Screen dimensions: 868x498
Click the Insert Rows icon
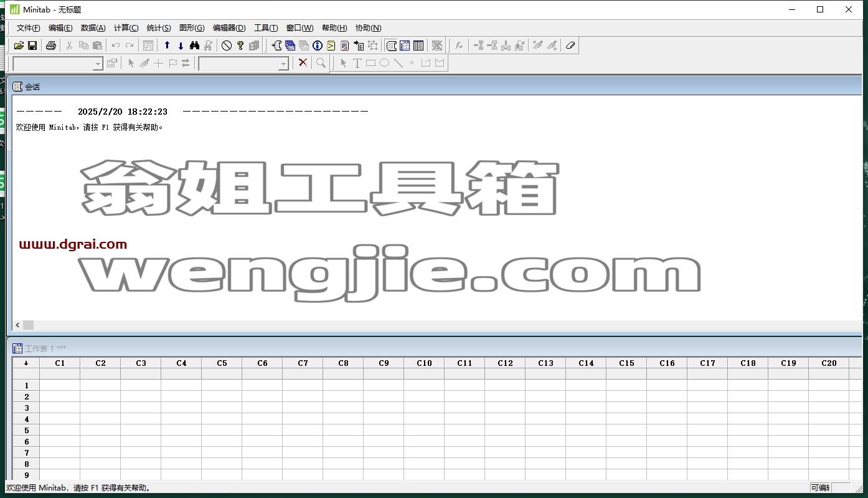[x=492, y=45]
